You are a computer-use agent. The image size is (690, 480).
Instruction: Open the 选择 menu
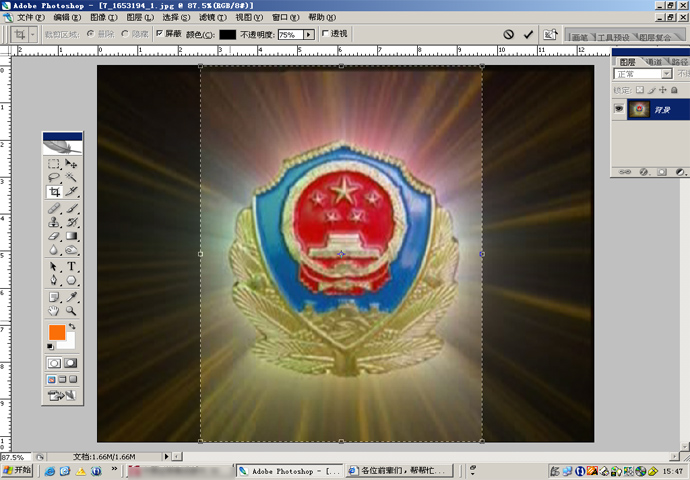point(176,18)
